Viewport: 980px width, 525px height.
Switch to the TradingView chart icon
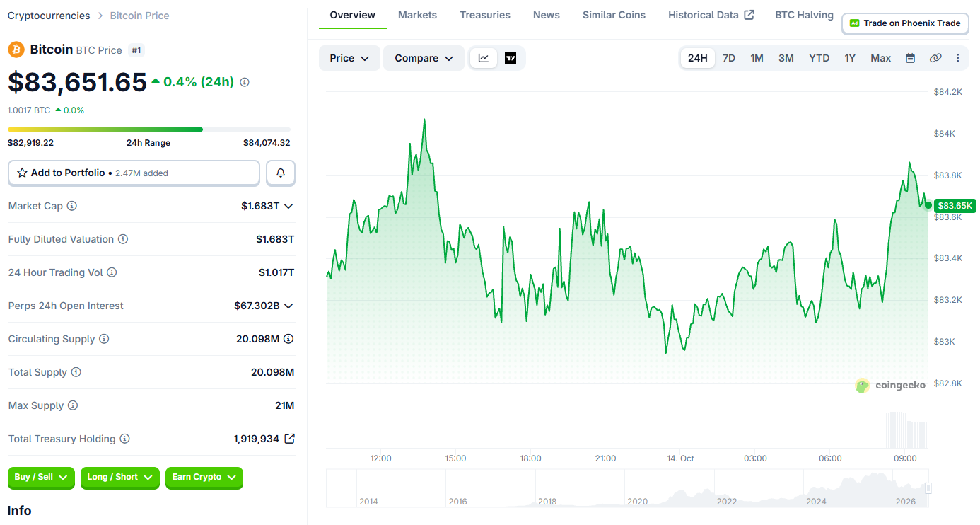click(511, 58)
